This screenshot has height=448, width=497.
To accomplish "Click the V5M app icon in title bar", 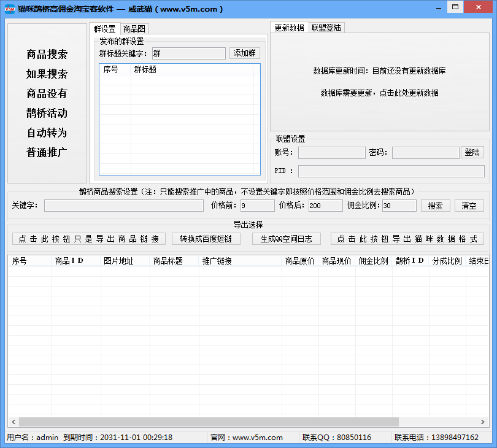I will pyautogui.click(x=9, y=9).
